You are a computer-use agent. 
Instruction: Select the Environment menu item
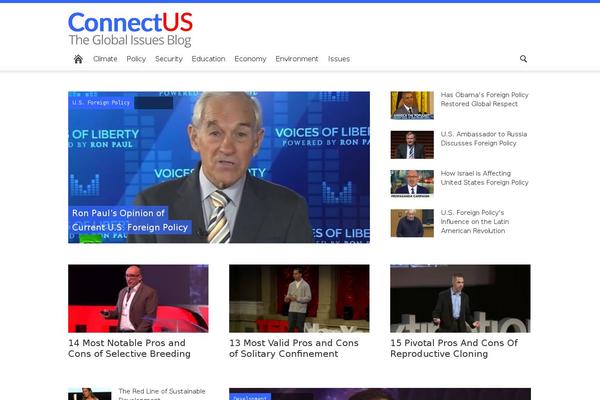pos(297,59)
